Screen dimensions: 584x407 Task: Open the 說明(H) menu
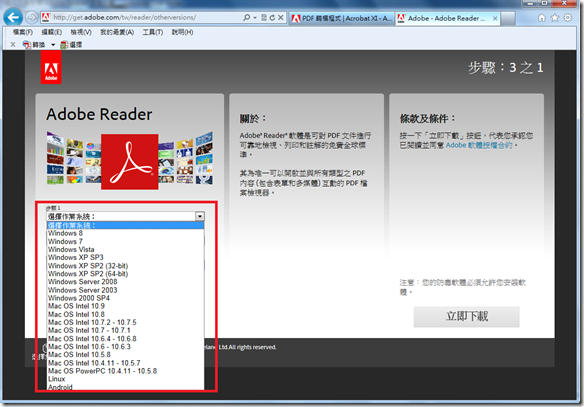coord(182,32)
